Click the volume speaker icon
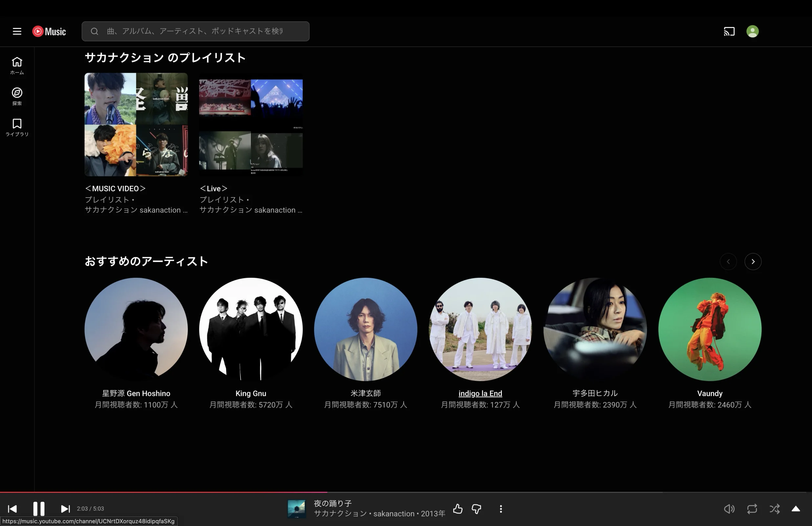This screenshot has height=526, width=812. [x=729, y=509]
